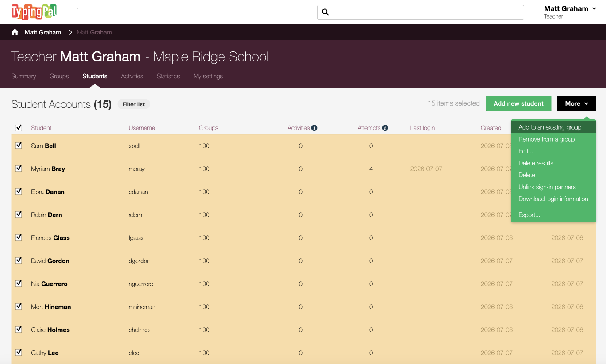Uncheck Cathy Lee's checkbox

click(x=19, y=352)
